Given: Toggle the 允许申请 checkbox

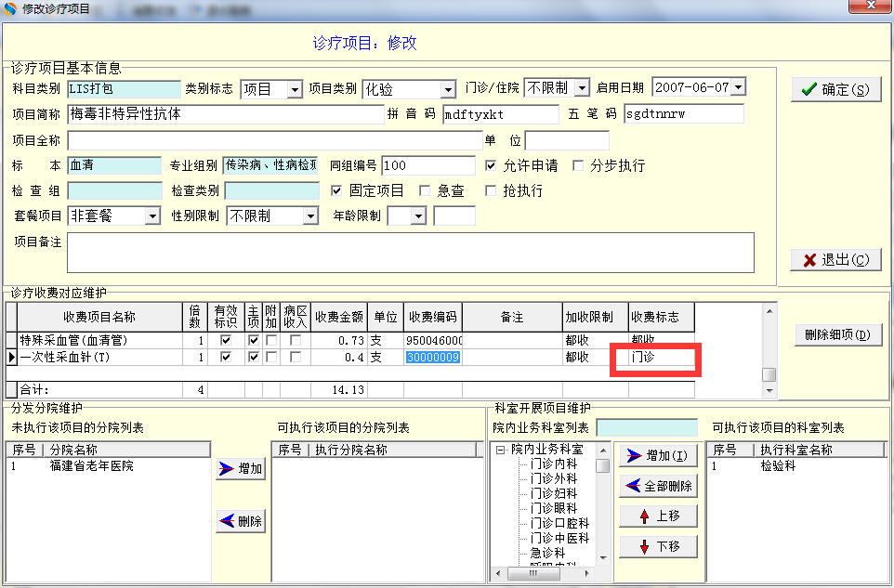Looking at the screenshot, I should [491, 165].
